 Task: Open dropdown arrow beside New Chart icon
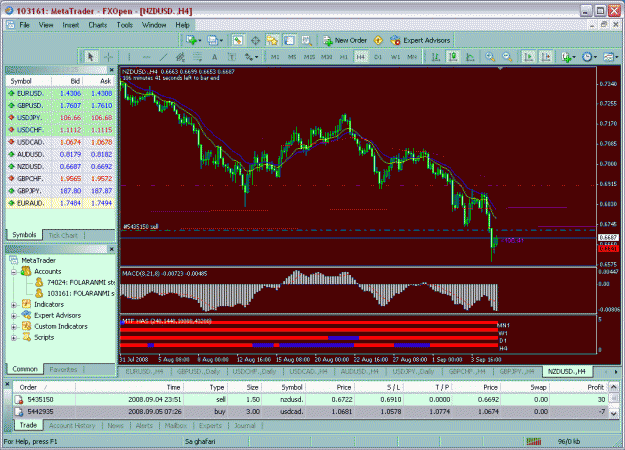(199, 41)
